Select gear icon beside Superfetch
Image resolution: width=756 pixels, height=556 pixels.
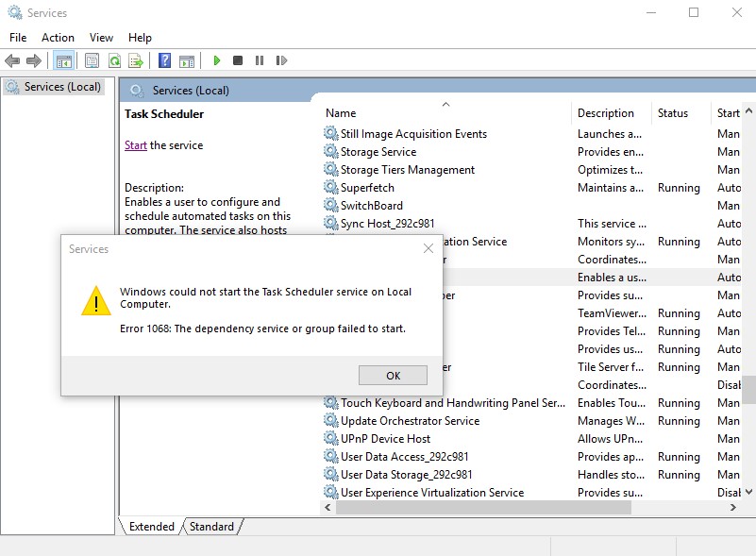tap(330, 187)
